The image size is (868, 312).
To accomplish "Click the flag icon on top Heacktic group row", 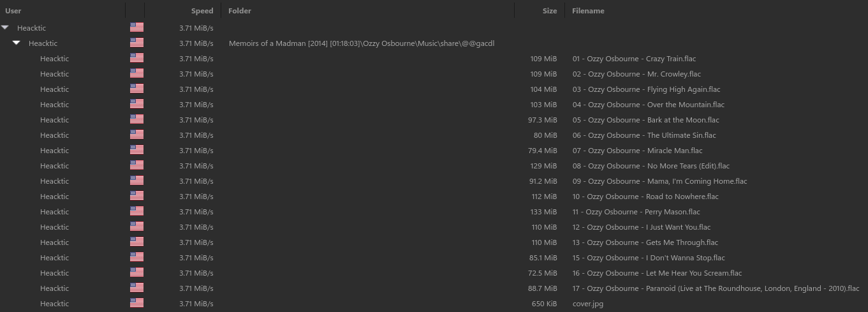I will [x=136, y=27].
